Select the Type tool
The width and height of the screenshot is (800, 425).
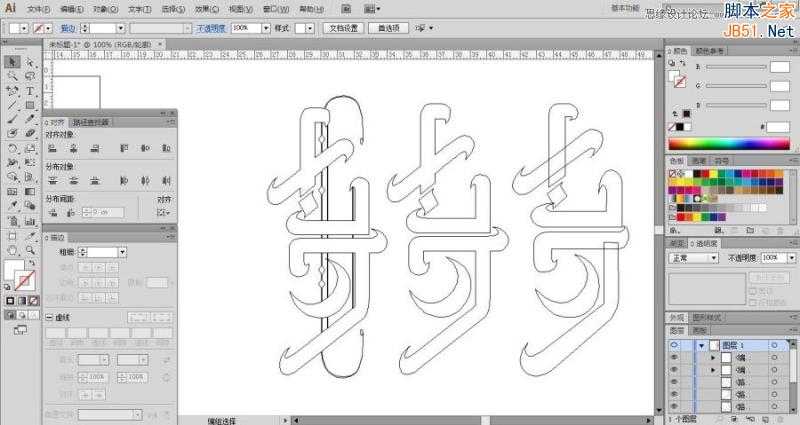pos(30,91)
